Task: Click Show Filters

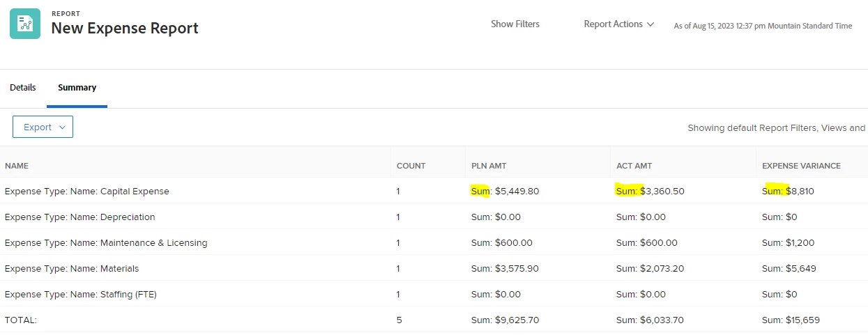Action: point(515,24)
